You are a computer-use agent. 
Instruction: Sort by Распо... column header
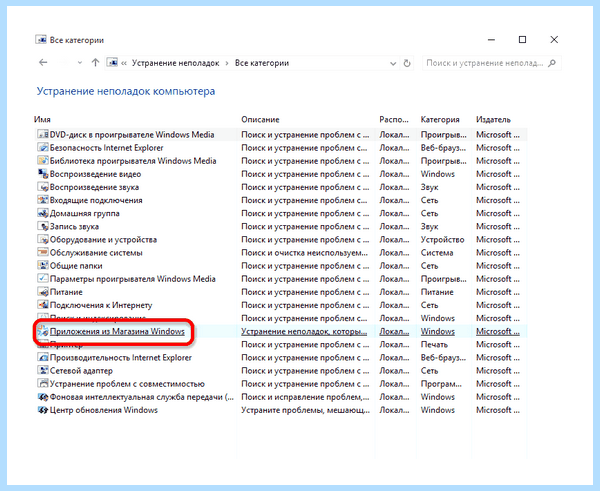click(x=394, y=119)
